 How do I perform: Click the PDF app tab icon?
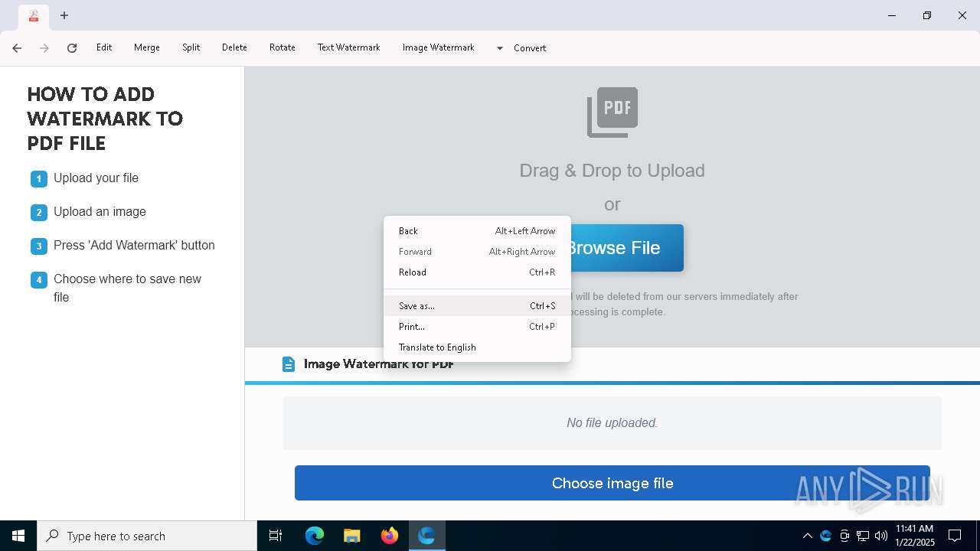(x=33, y=15)
